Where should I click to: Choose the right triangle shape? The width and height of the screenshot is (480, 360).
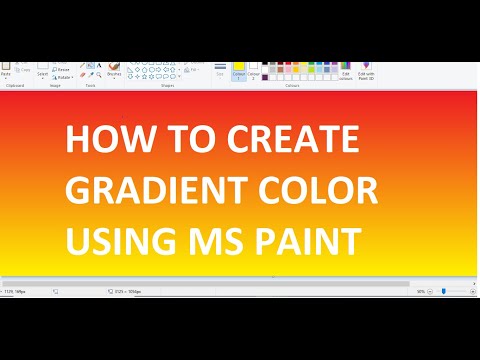[130, 70]
